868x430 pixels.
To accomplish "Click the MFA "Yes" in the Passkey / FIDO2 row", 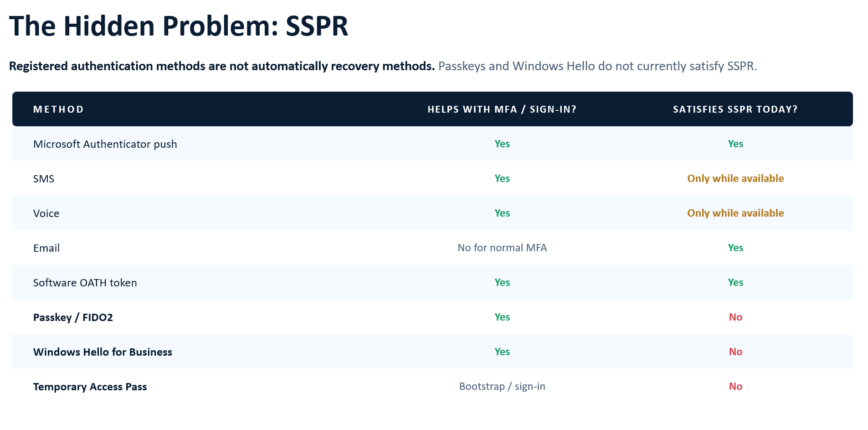I will point(502,317).
